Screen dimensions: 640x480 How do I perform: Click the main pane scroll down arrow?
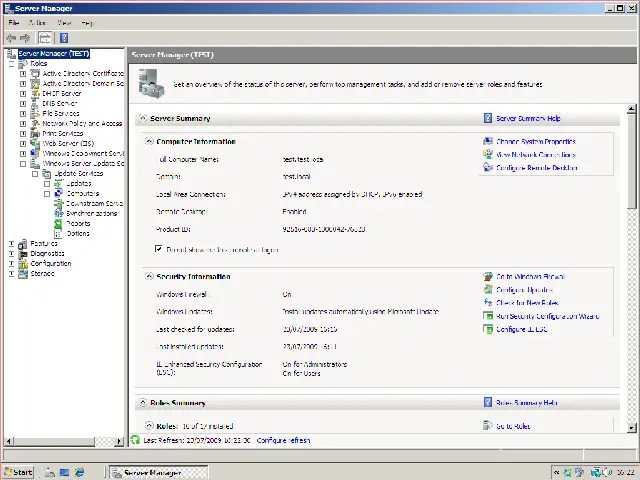coord(631,427)
